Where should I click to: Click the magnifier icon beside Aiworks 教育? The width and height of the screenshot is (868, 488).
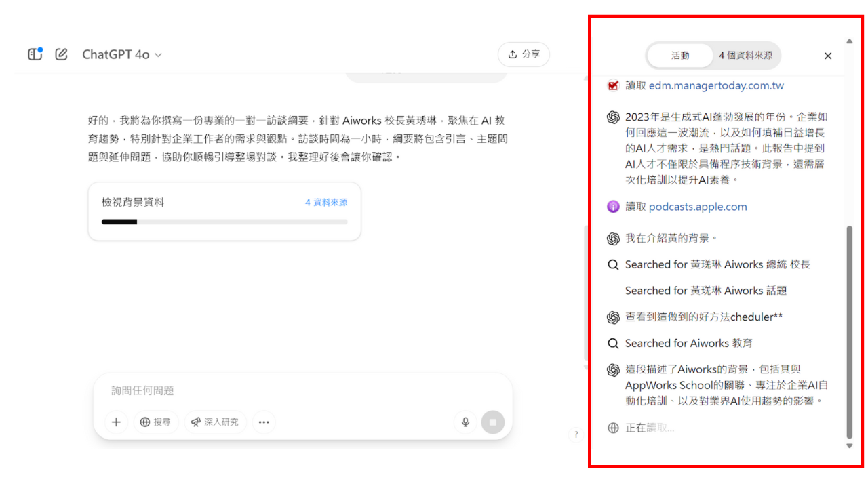click(x=613, y=343)
